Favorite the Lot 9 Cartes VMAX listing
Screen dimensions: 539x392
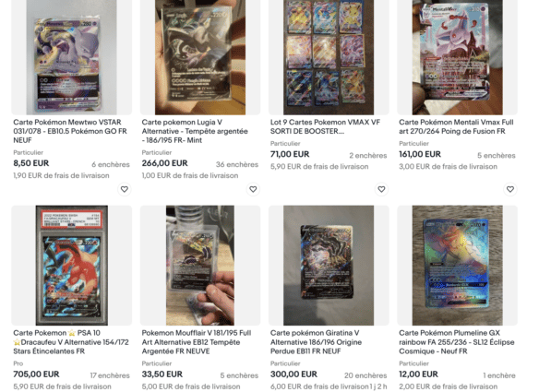pos(381,189)
